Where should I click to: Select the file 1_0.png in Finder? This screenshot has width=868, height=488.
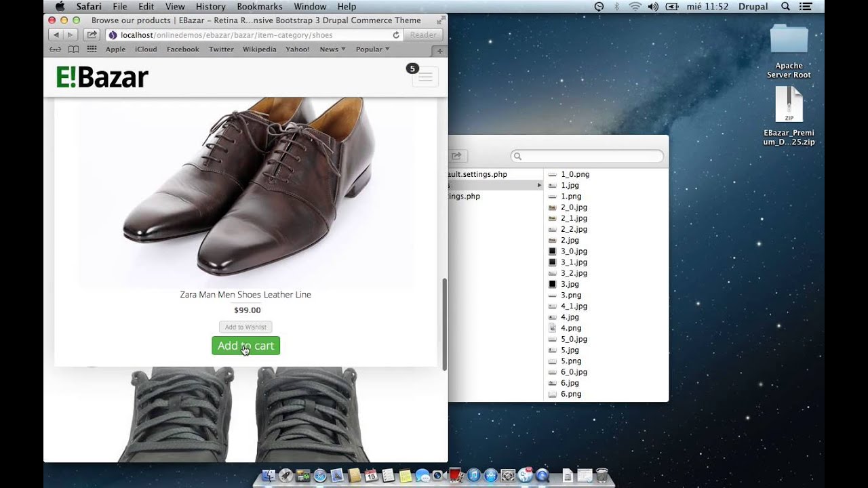(x=575, y=174)
